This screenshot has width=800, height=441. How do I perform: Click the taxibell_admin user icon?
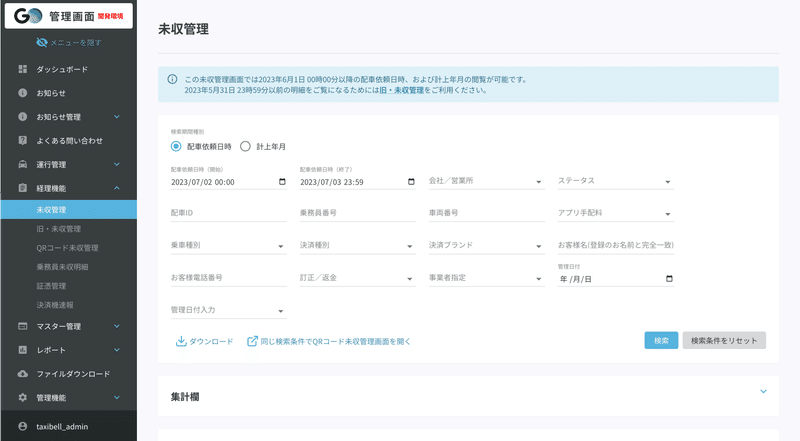(x=22, y=426)
